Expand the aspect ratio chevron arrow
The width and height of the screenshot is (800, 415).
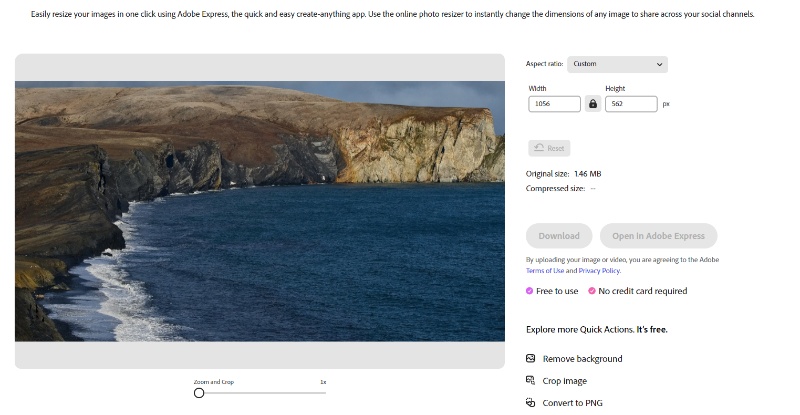point(659,64)
